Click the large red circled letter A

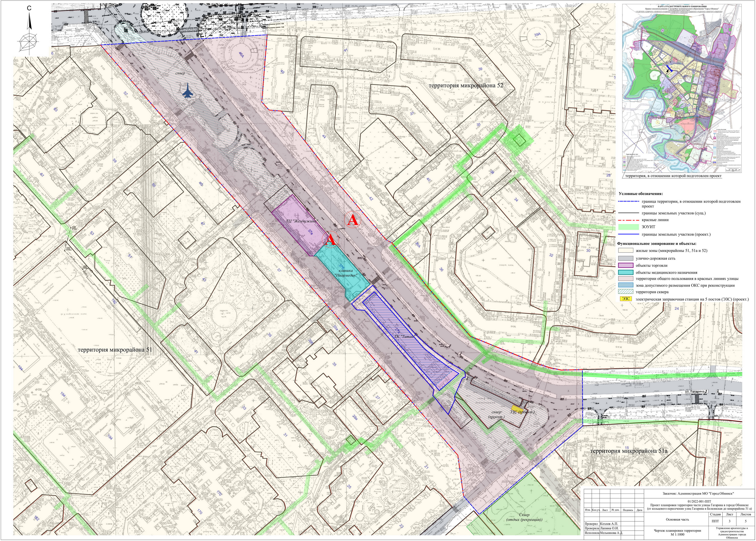click(x=353, y=220)
